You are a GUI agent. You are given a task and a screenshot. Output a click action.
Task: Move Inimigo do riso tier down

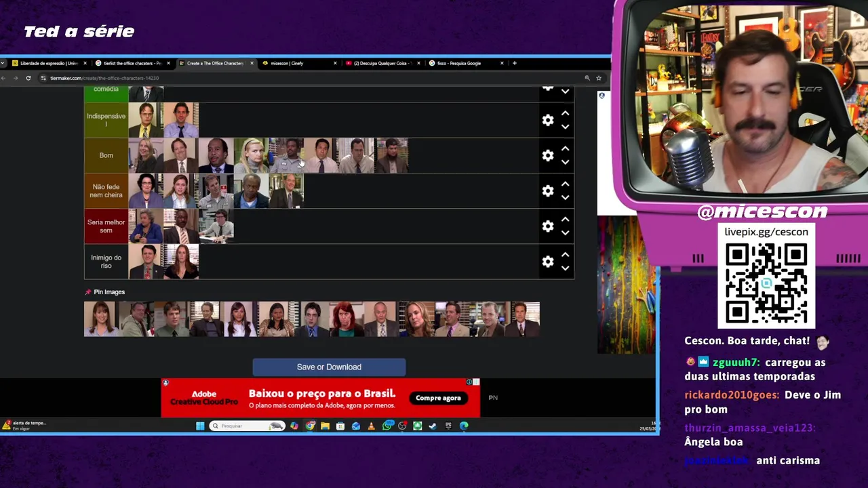[565, 268]
